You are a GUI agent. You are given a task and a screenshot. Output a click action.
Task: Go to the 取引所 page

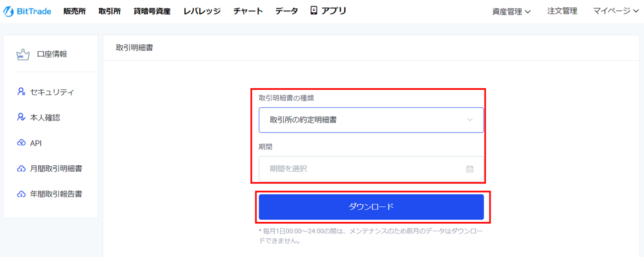pyautogui.click(x=110, y=11)
